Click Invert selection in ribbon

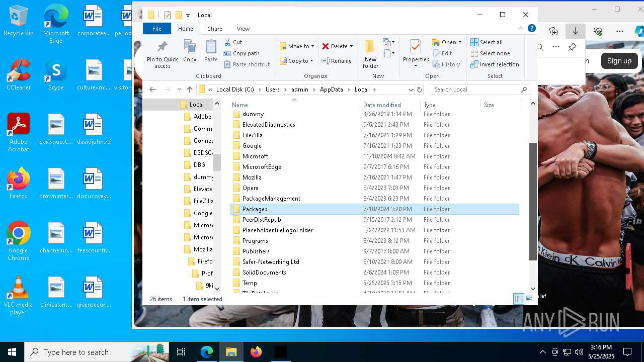click(495, 64)
